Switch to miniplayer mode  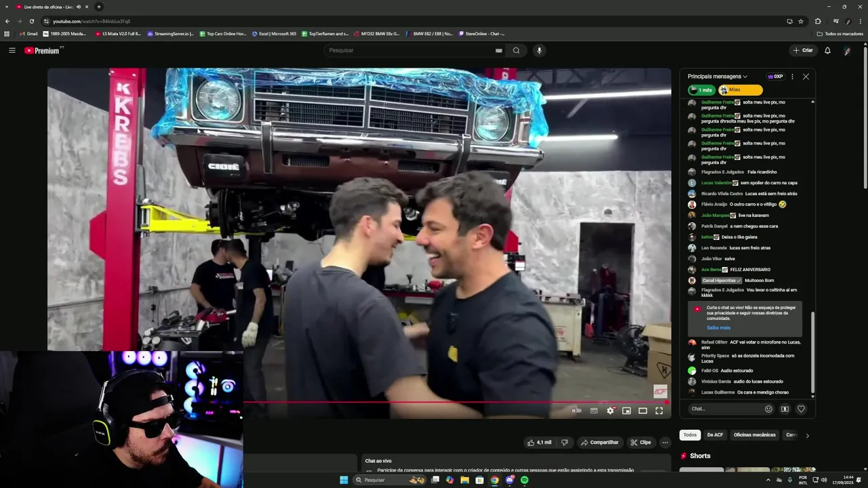627,411
